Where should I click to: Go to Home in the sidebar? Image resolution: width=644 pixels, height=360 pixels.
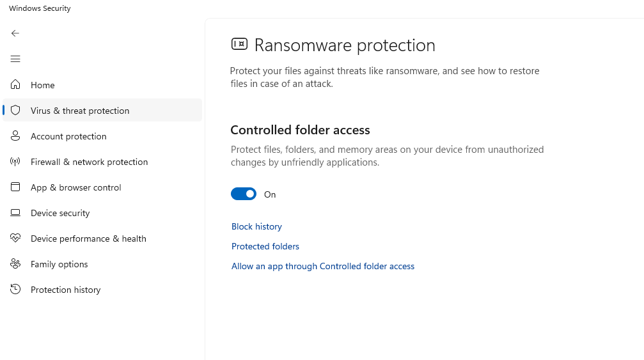click(43, 85)
